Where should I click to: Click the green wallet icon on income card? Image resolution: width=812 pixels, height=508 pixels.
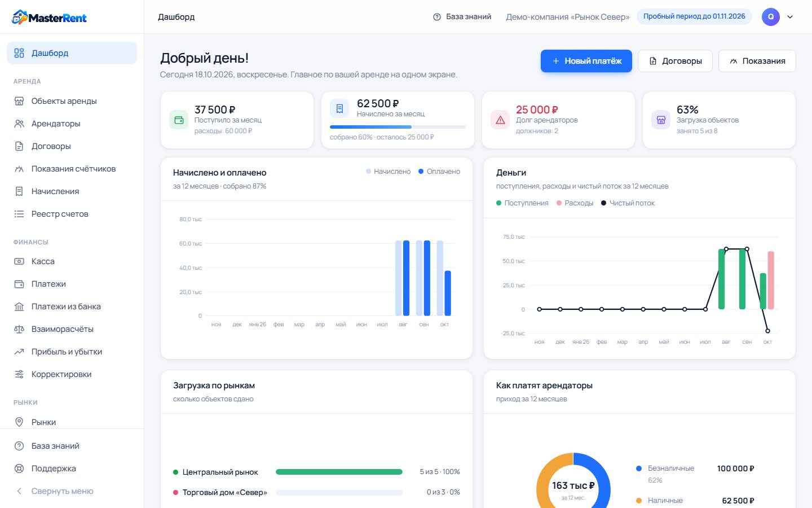[179, 120]
